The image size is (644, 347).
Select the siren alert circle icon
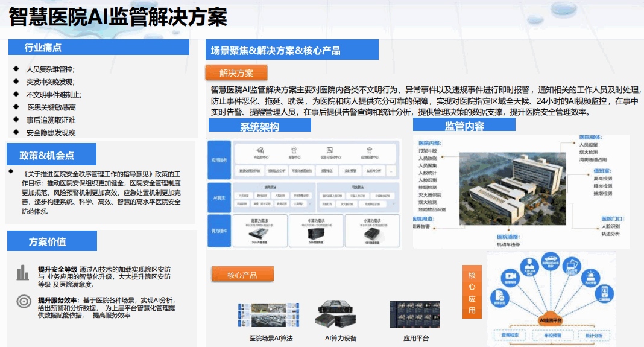(x=592, y=277)
